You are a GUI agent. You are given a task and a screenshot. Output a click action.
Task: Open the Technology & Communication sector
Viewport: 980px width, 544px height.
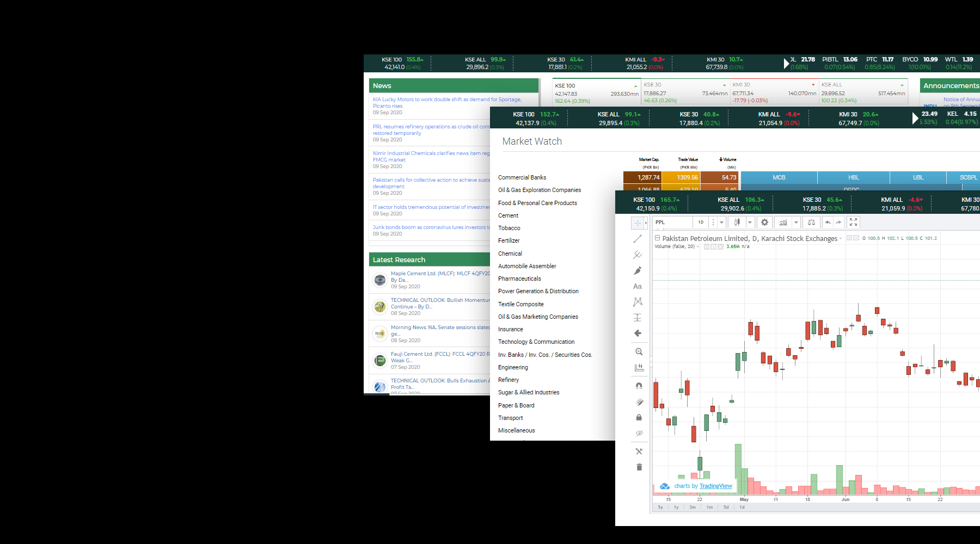tap(536, 342)
